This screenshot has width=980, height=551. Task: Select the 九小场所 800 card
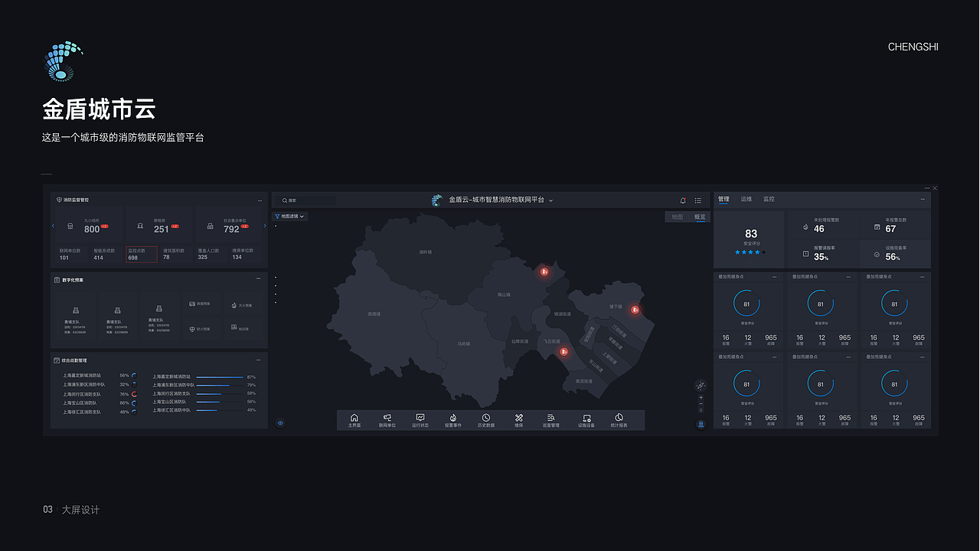click(x=90, y=227)
